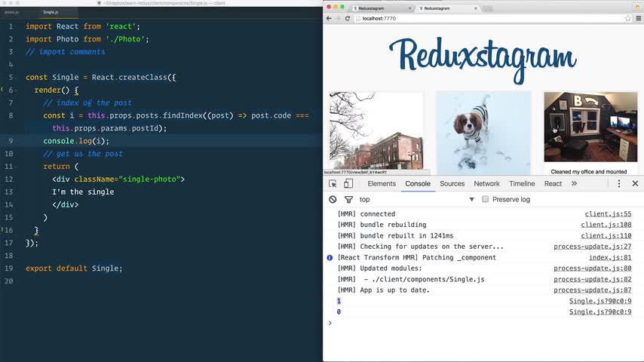Select the Console tab
The height and width of the screenshot is (362, 644).
418,184
